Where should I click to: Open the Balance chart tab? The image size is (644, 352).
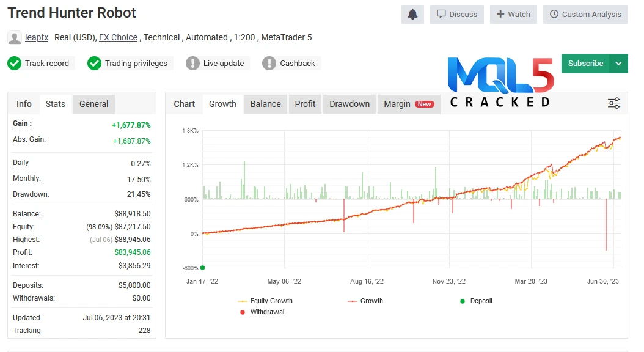click(x=266, y=104)
